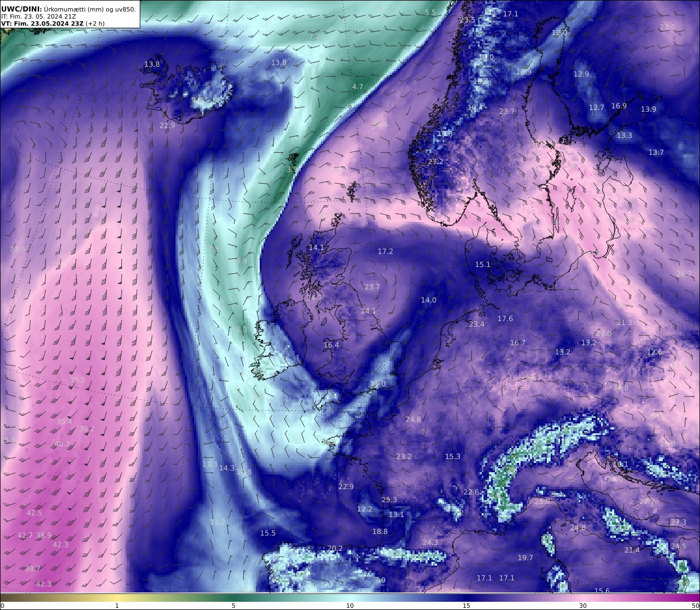
Task: Click the 50 tick on color scale
Action: click(x=696, y=606)
